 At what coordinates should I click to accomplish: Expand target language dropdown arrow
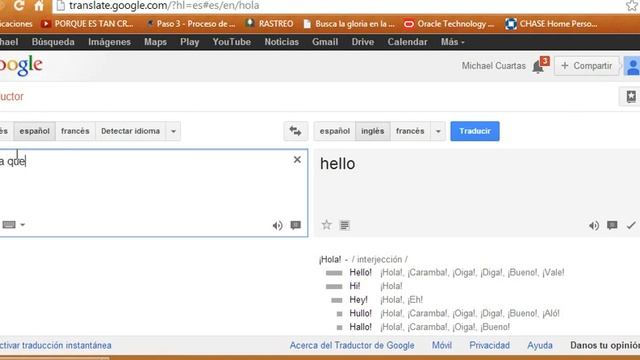[x=438, y=131]
